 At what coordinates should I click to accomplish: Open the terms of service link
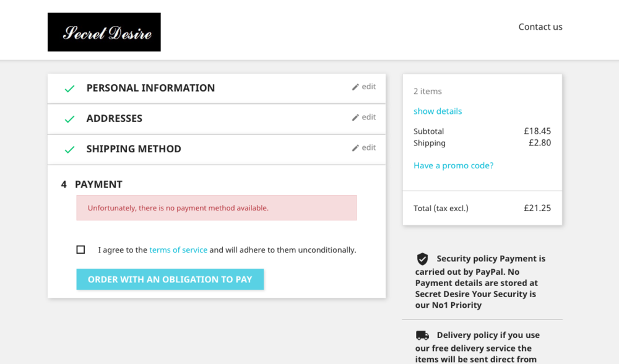(x=178, y=249)
